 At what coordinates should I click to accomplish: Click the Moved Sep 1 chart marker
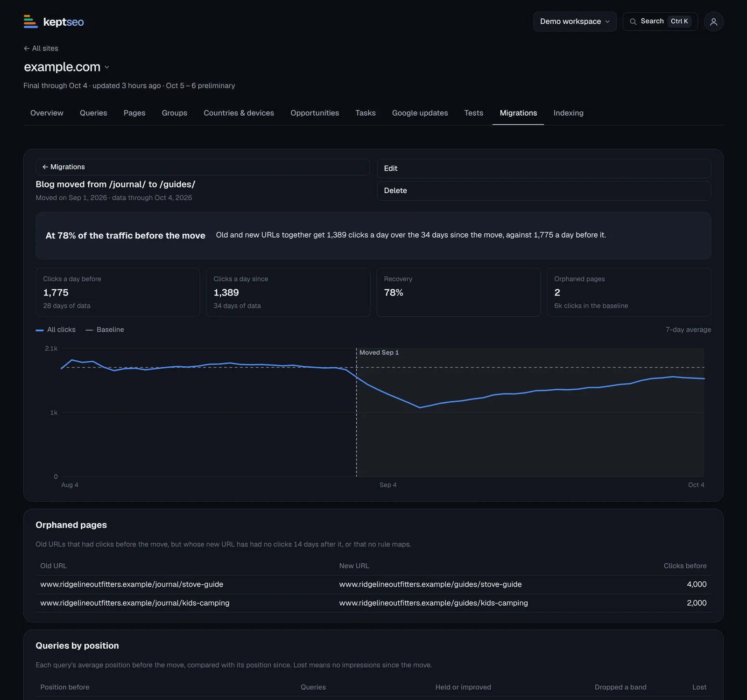click(379, 353)
